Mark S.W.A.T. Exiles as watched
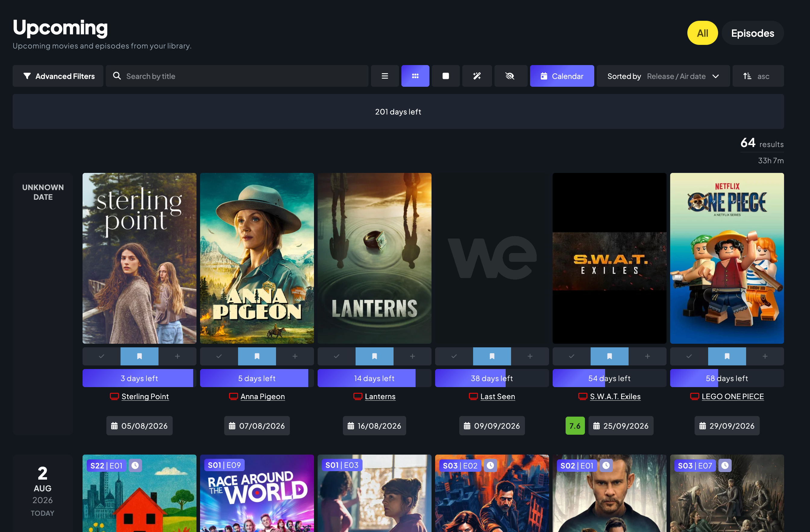This screenshot has width=810, height=532. point(571,356)
